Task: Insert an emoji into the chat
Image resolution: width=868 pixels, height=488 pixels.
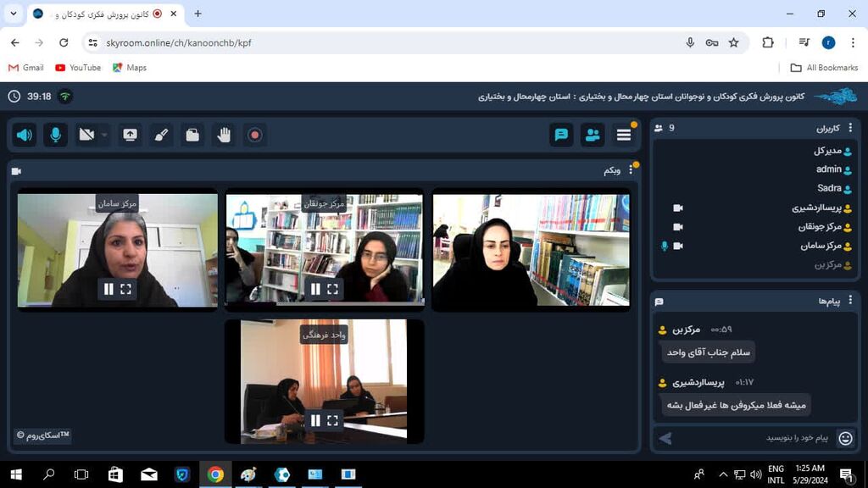Action: tap(845, 439)
